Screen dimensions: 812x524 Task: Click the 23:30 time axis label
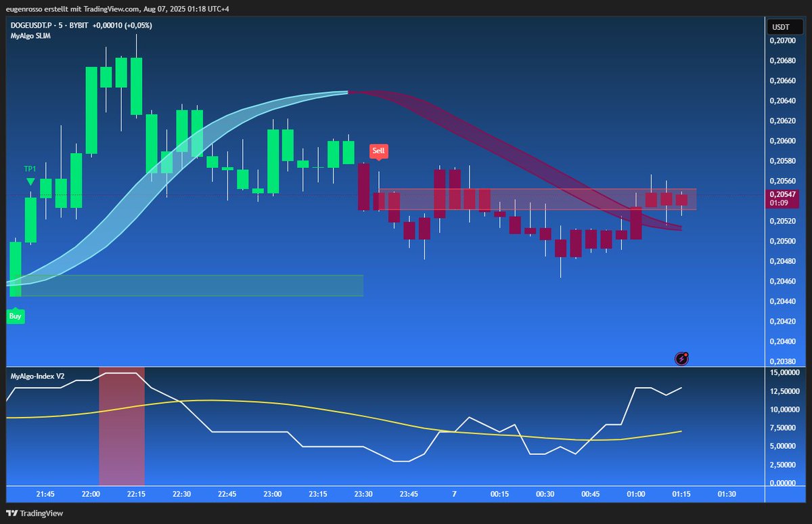point(364,494)
